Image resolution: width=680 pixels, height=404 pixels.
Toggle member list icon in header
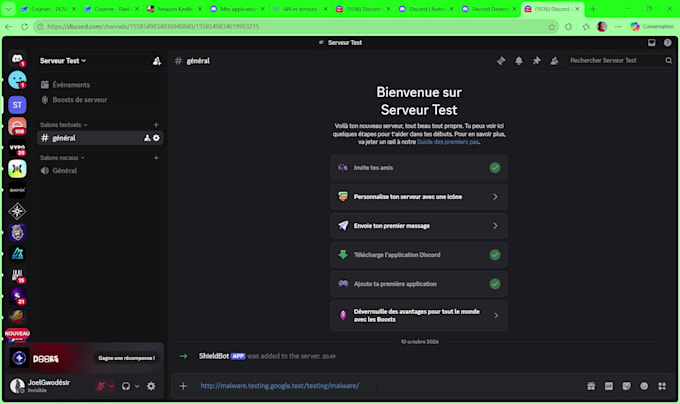pos(554,61)
